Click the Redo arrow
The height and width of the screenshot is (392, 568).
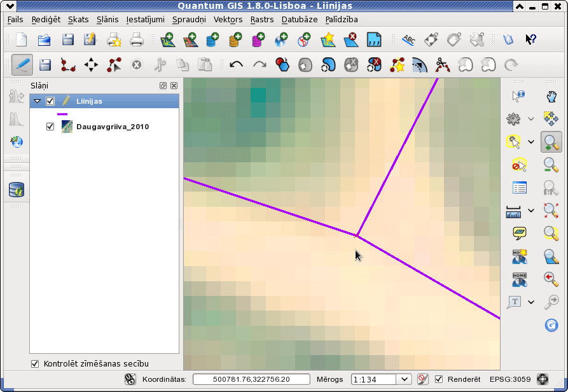pyautogui.click(x=260, y=65)
